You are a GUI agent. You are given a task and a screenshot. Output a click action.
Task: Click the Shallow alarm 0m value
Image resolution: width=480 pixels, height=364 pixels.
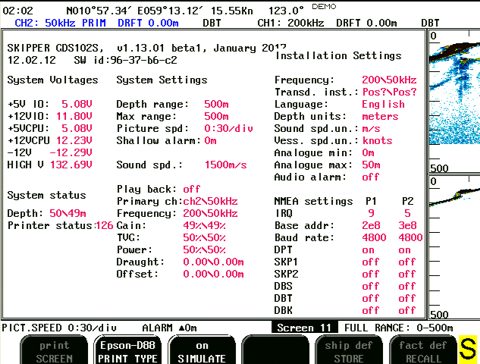(210, 140)
